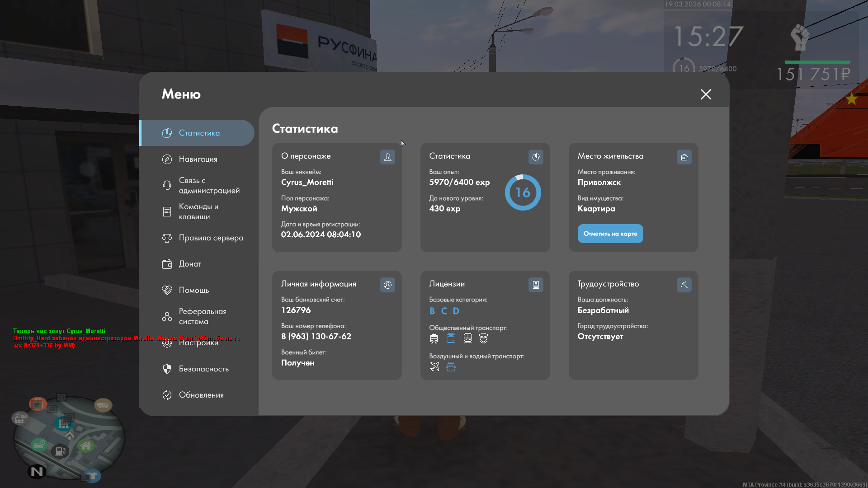The height and width of the screenshot is (488, 868).
Task: Click the pickaxe icon in Трудоустройство card
Action: 684,285
